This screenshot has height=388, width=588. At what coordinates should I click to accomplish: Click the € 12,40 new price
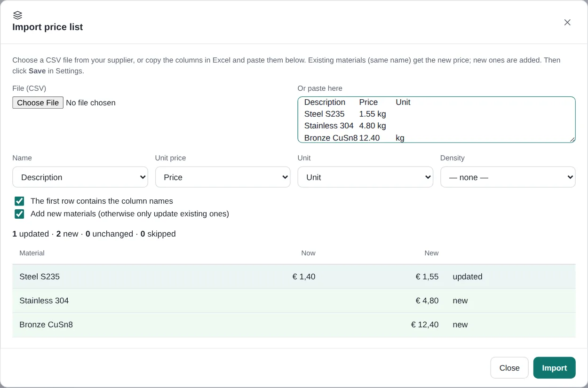425,325
